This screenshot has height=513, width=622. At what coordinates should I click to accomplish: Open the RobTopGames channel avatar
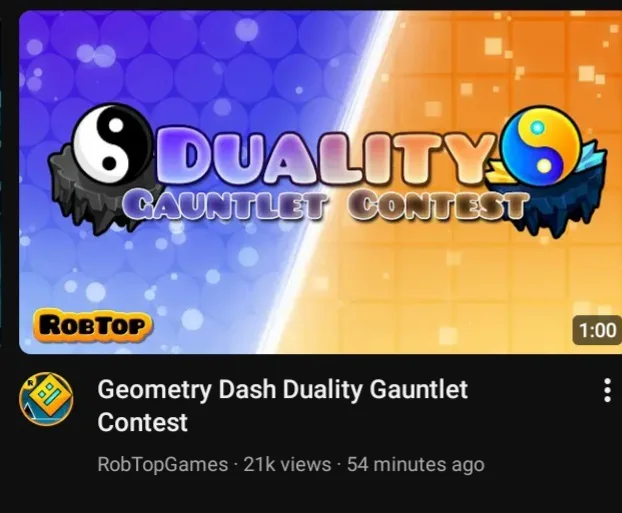[x=46, y=399]
